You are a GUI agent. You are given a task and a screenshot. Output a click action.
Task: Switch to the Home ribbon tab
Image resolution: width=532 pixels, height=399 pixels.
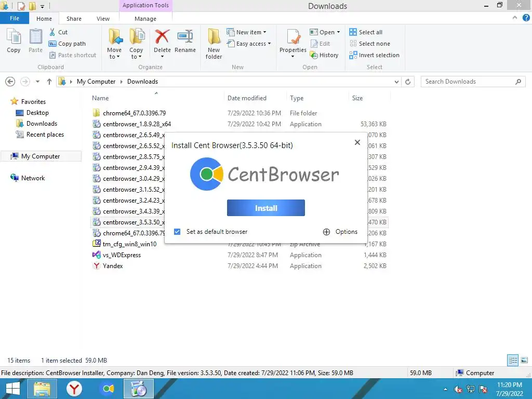[x=44, y=19]
